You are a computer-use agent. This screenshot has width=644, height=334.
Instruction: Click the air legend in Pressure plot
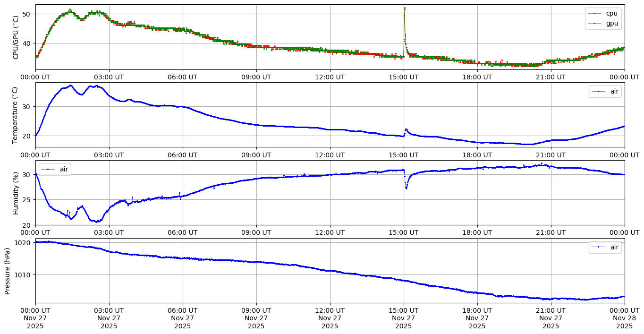click(x=605, y=247)
